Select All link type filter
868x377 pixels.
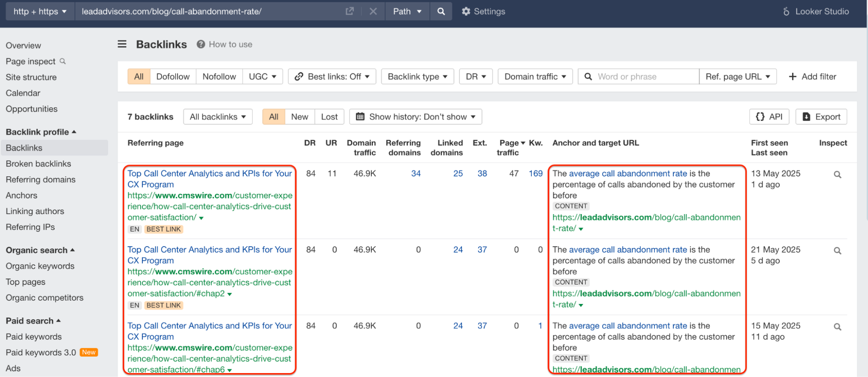point(139,76)
